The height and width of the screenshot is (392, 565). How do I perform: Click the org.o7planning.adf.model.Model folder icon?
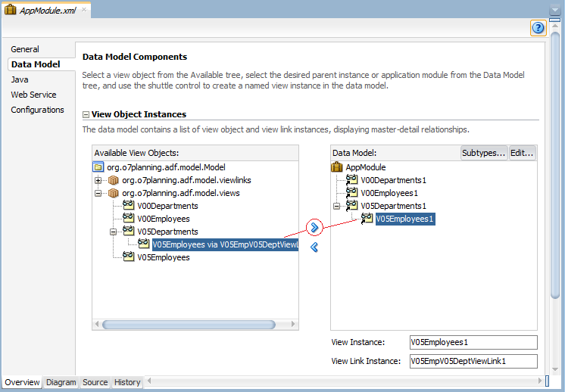pyautogui.click(x=98, y=167)
